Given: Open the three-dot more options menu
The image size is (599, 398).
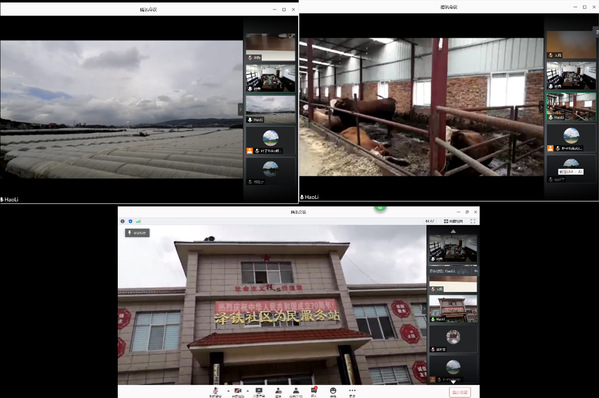Looking at the screenshot, I should [x=352, y=392].
